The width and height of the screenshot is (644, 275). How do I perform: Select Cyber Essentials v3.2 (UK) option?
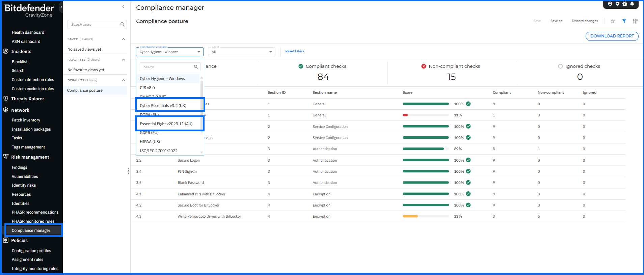pyautogui.click(x=163, y=106)
